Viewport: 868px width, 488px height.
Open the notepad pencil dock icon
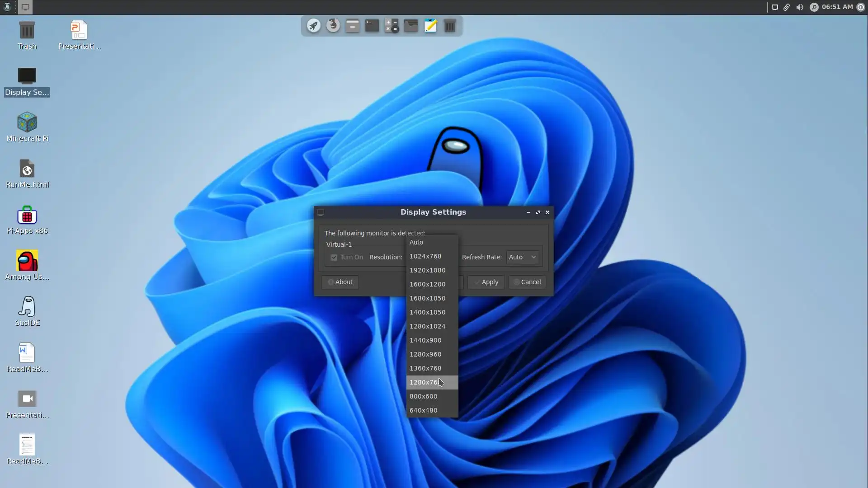tap(430, 26)
